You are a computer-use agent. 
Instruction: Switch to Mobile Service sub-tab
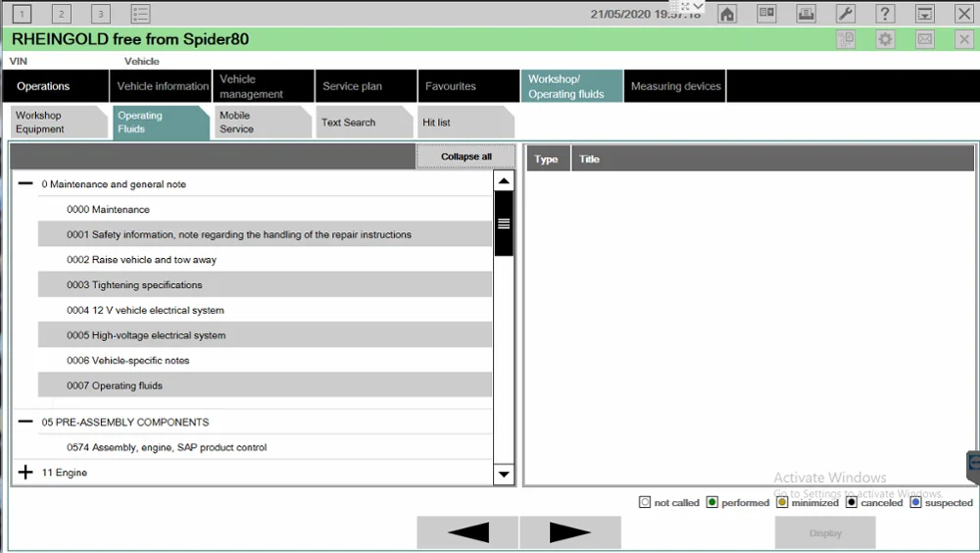pyautogui.click(x=263, y=122)
